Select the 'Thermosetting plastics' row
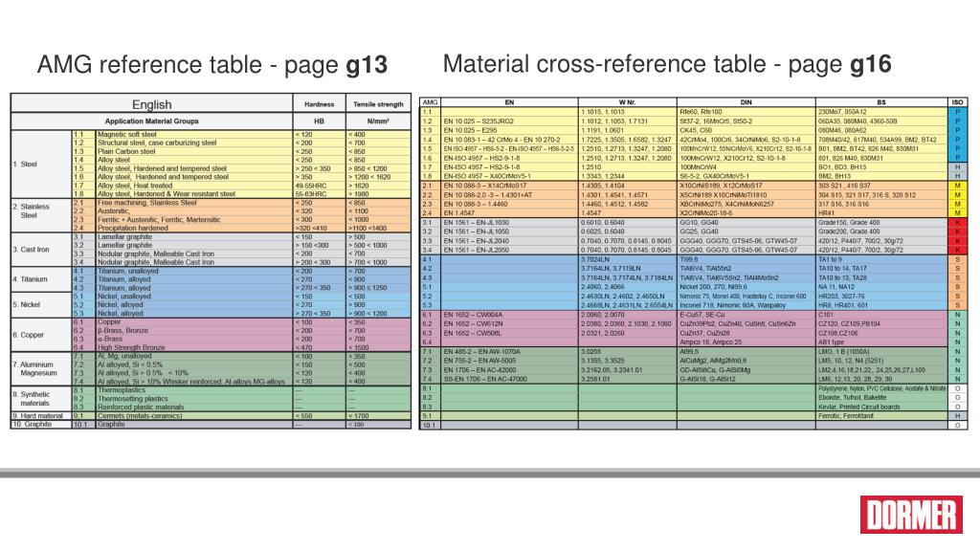The width and height of the screenshot is (980, 551). coord(241,399)
